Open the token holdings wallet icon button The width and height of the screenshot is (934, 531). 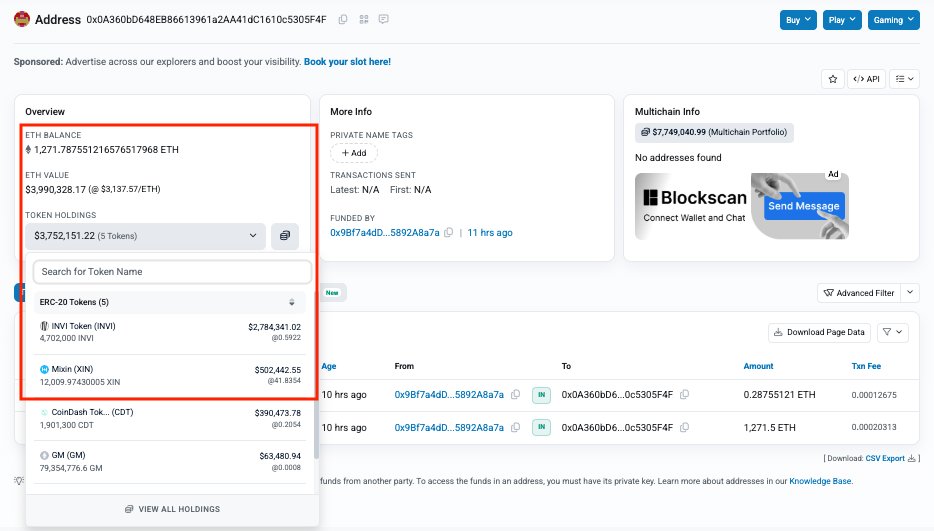[285, 236]
